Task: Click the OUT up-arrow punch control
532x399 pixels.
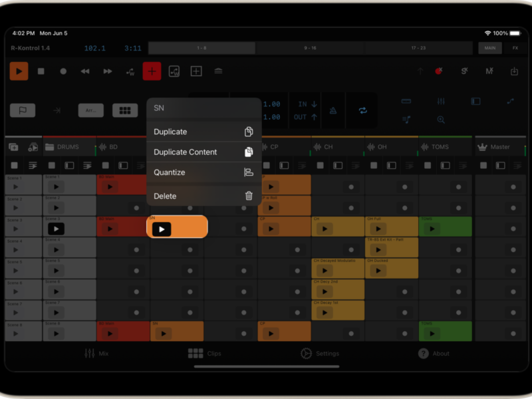Action: pos(305,117)
